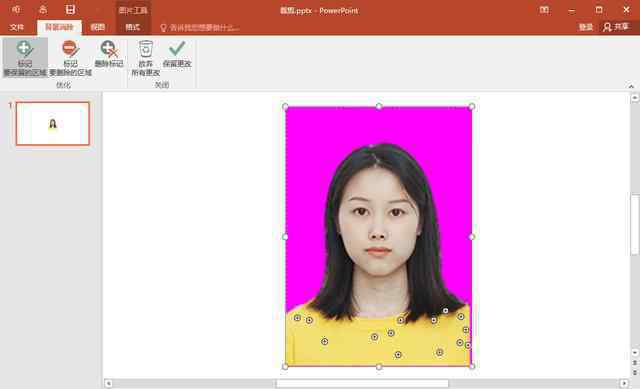The height and width of the screenshot is (389, 640).
Task: Collapse the ribbon using the chevron
Action: pyautogui.click(x=631, y=86)
